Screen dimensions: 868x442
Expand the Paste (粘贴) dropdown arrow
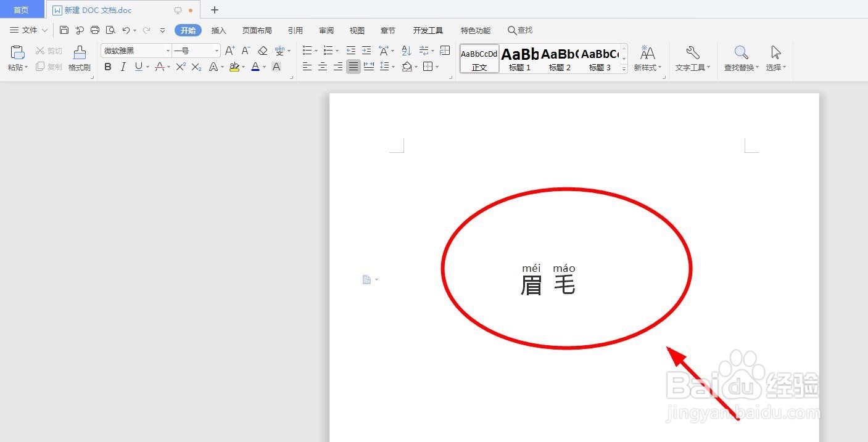(x=27, y=68)
